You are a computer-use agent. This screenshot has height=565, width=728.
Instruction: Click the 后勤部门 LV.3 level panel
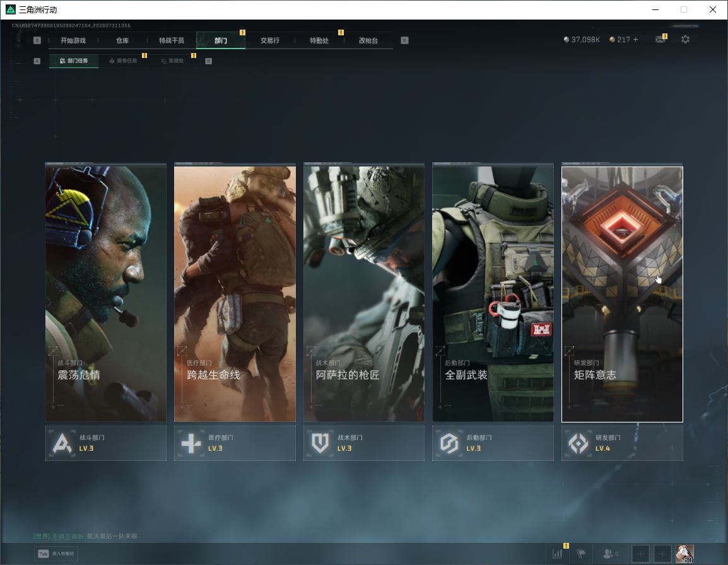coord(493,443)
